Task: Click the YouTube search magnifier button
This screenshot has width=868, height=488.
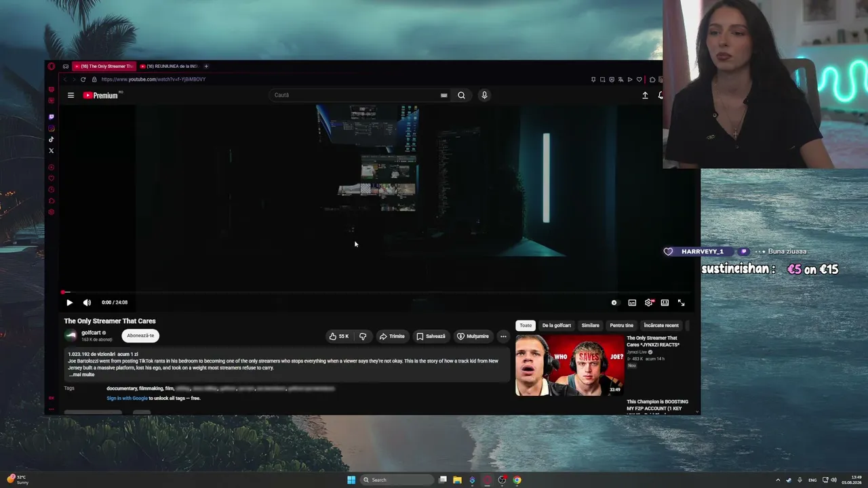Action: tap(461, 96)
